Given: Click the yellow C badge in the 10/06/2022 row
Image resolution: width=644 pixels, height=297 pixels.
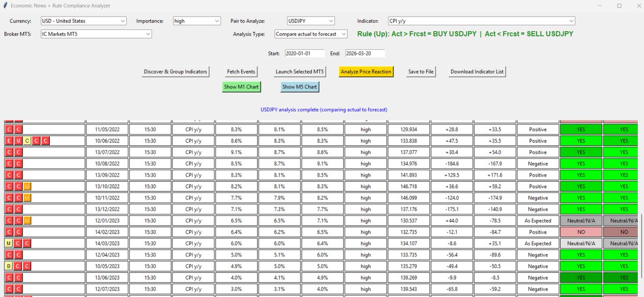Looking at the screenshot, I should coord(27,141).
